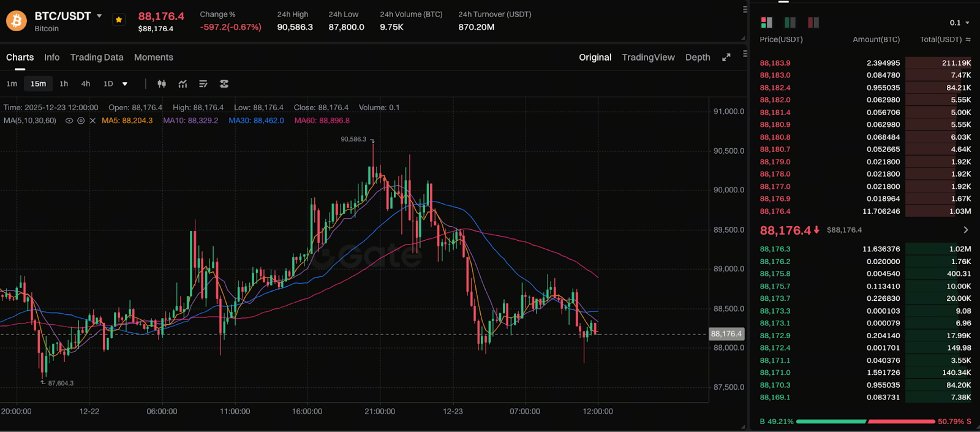This screenshot has width=980, height=432.
Task: Click the drag handle icon beside chart view tabs
Action: pos(745,53)
